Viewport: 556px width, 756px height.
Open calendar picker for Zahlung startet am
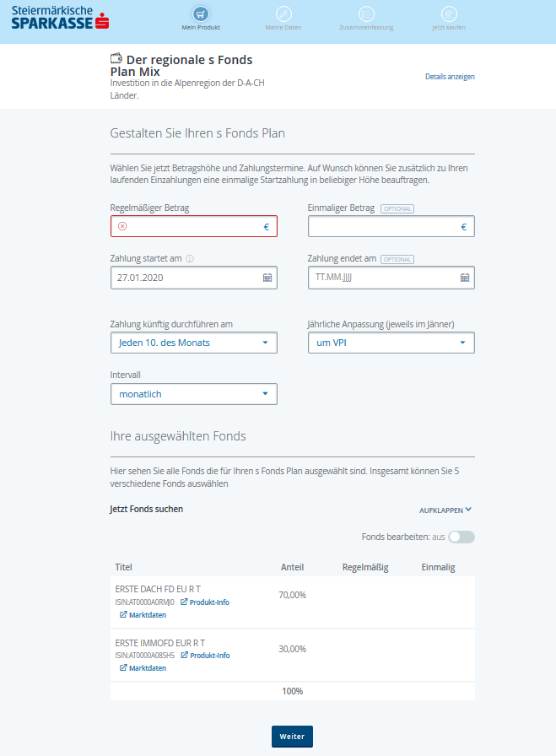pyautogui.click(x=267, y=278)
